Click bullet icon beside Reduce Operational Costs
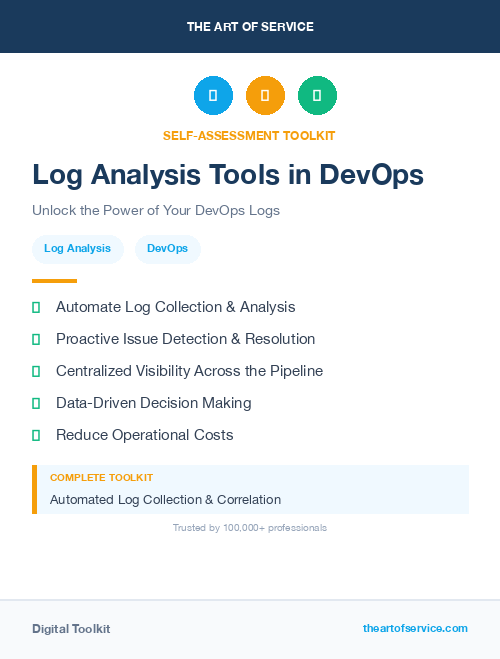The image size is (500, 659). pos(36,435)
